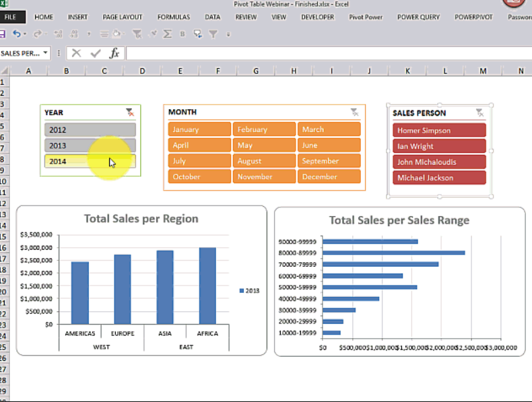Clear the MONTH slicer filter icon
The width and height of the screenshot is (532, 402).
coord(354,112)
